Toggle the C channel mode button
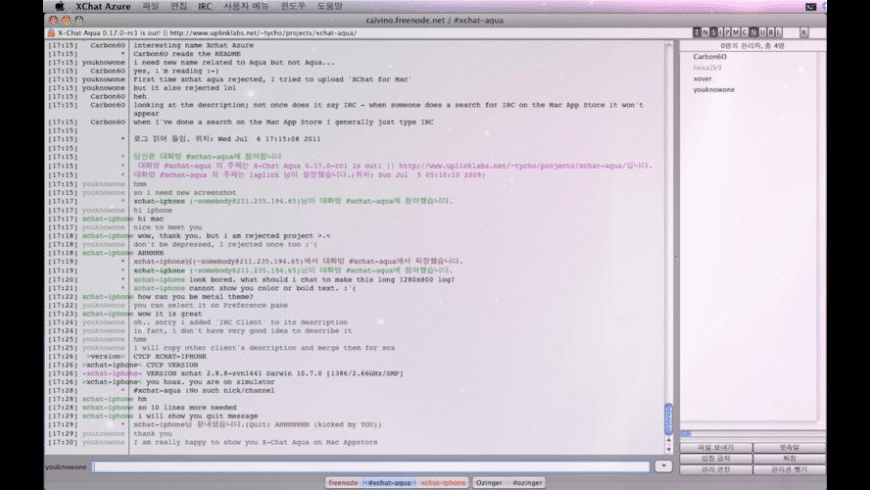This screenshot has width=870, height=490. 745,33
